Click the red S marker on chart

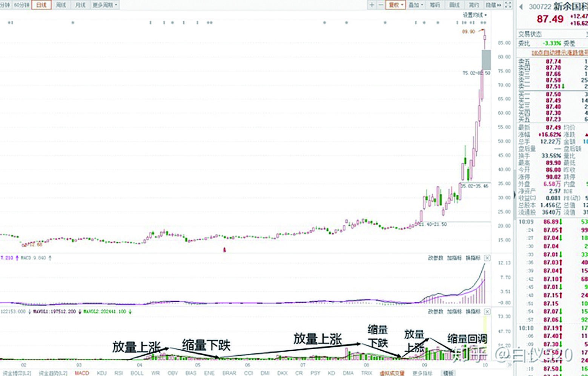(224, 249)
